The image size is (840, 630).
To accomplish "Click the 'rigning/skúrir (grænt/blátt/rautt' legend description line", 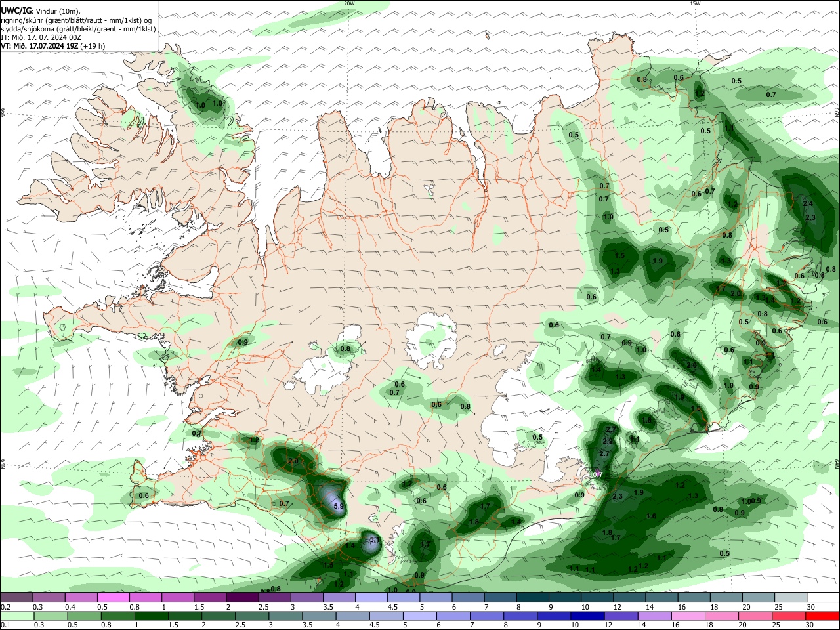I will [75, 20].
